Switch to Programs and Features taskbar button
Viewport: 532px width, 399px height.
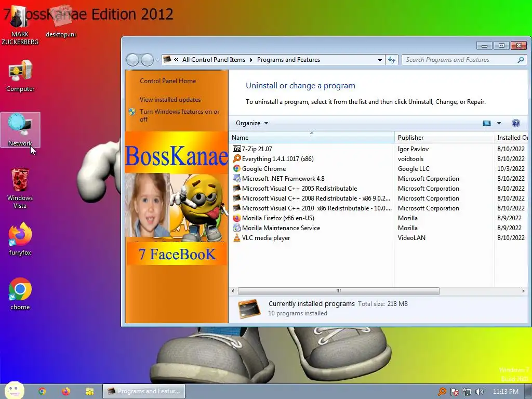pos(144,391)
